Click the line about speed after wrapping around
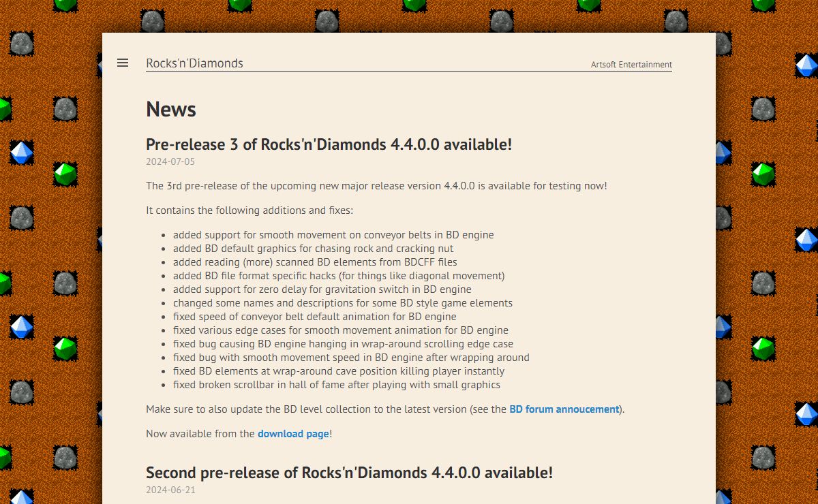 click(x=351, y=358)
